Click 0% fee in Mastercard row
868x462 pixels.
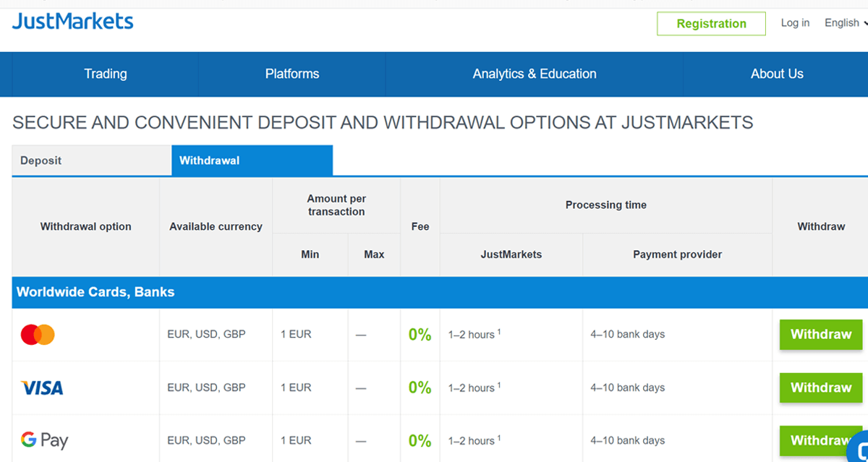[x=420, y=335]
